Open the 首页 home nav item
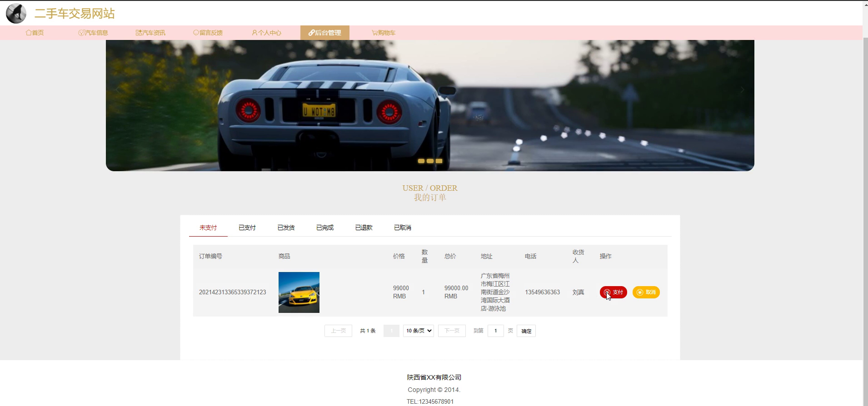Image resolution: width=868 pixels, height=406 pixels. pos(35,33)
